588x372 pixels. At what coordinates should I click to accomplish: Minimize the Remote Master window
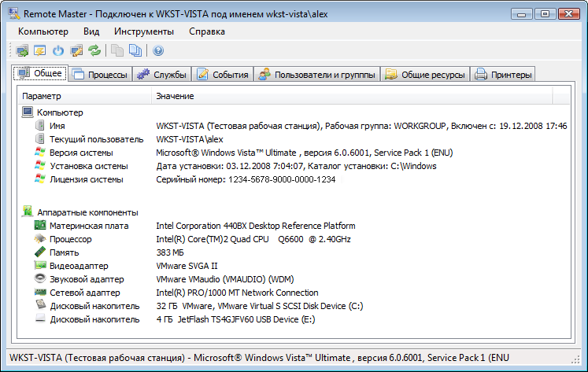[521, 14]
